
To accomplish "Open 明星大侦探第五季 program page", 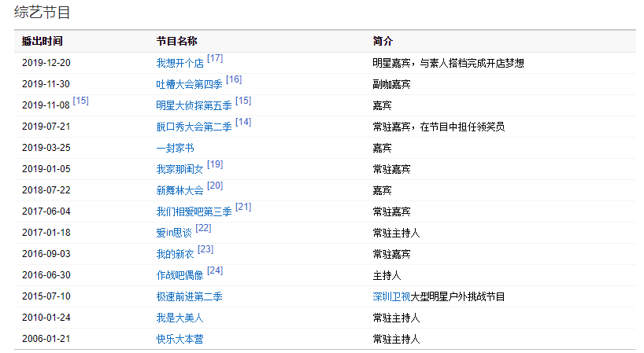I will point(194,106).
